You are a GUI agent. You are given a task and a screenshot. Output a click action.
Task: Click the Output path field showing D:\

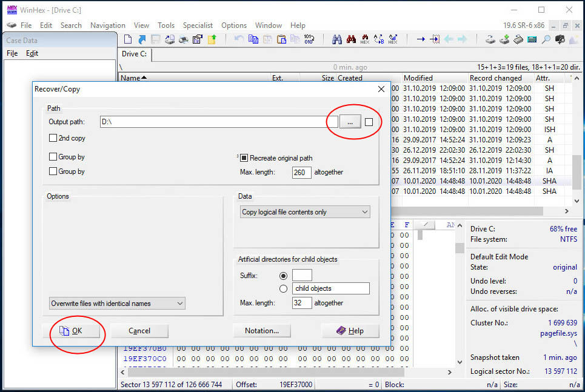(x=219, y=122)
